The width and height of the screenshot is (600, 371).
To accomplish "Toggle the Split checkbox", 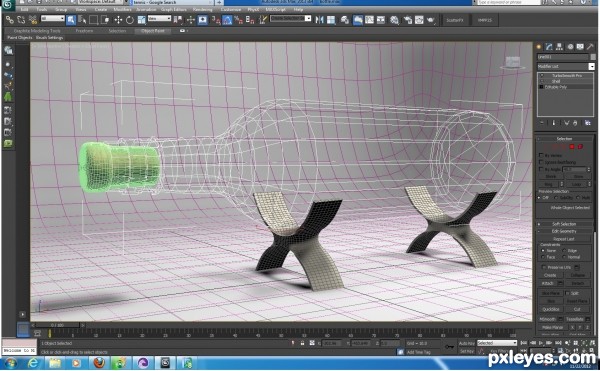I will tap(567, 293).
